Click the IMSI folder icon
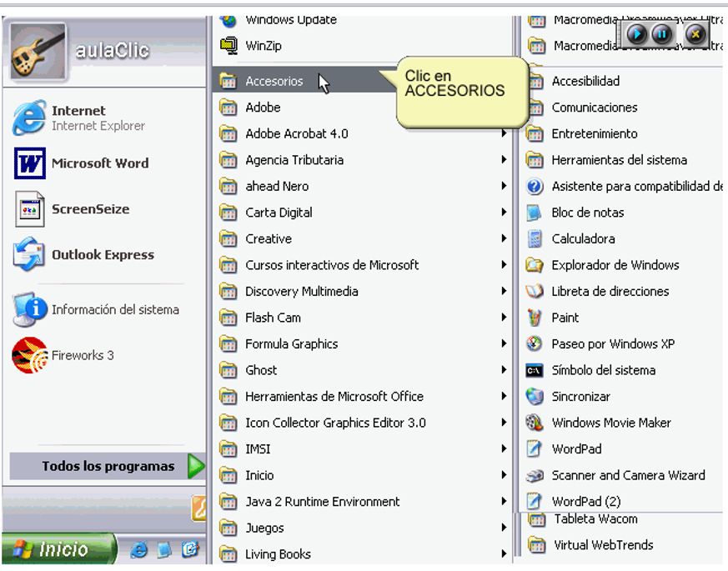728x571 pixels. tap(228, 449)
